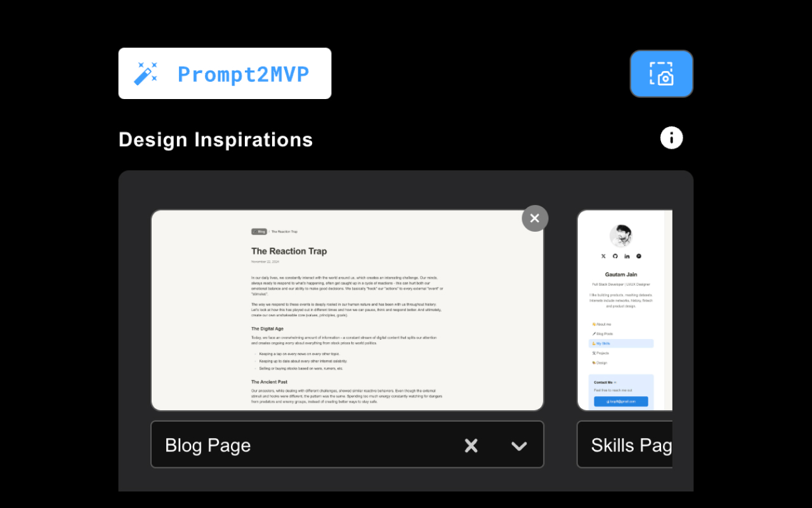The image size is (812, 508).
Task: Click the magic wand logo icon
Action: [x=145, y=74]
